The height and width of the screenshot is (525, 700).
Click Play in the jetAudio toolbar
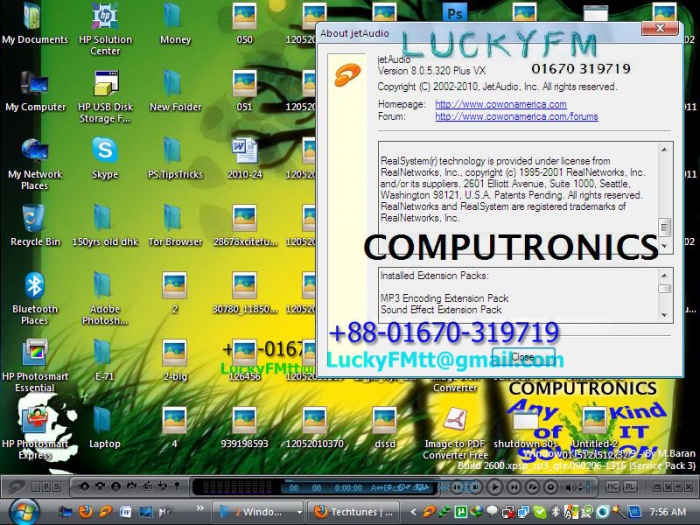(x=495, y=487)
